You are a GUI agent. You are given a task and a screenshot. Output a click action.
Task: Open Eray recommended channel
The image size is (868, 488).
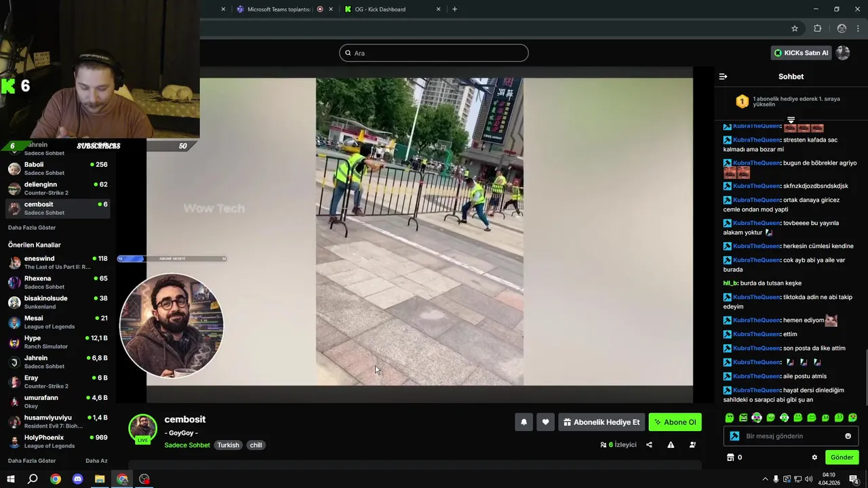click(58, 382)
